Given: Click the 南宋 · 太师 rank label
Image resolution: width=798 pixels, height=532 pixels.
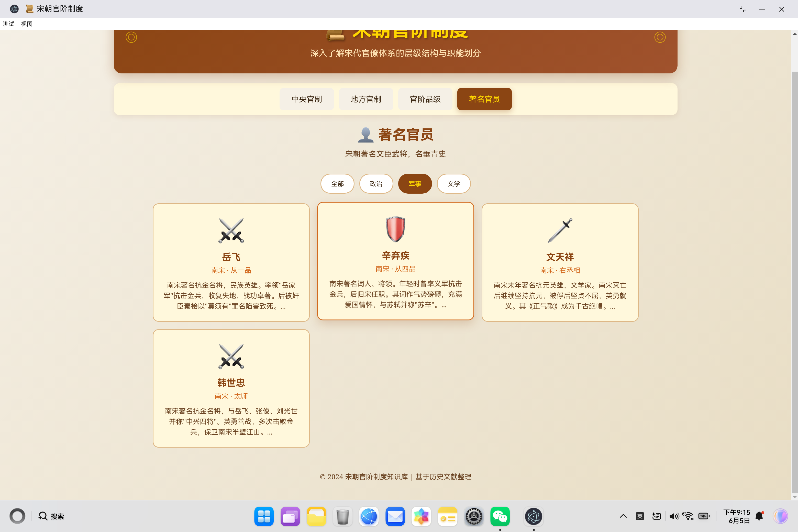Looking at the screenshot, I should tap(231, 396).
